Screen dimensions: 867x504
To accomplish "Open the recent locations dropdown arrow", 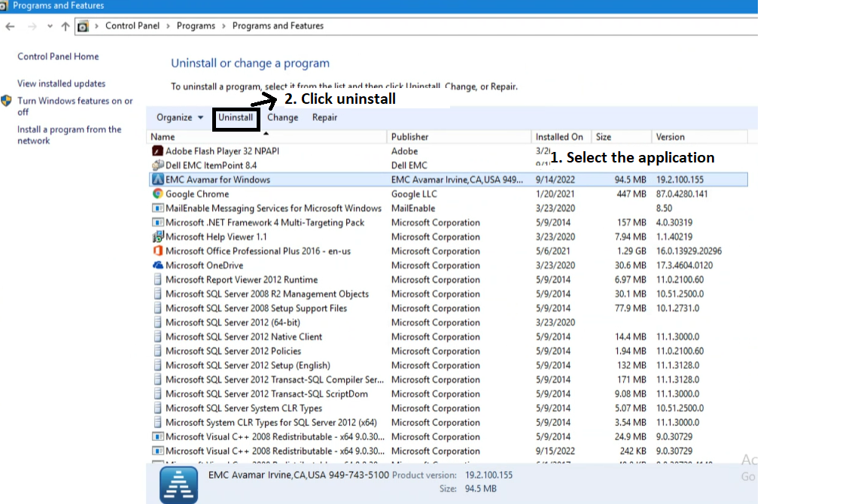I will [48, 25].
